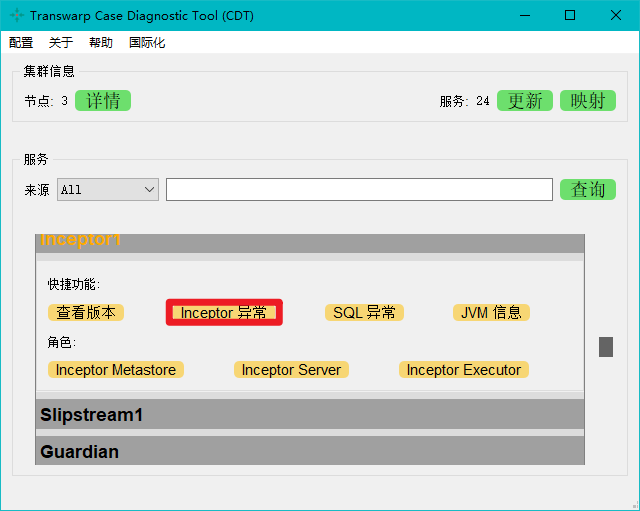Maximize the CDT window
The image size is (640, 511).
[570, 16]
